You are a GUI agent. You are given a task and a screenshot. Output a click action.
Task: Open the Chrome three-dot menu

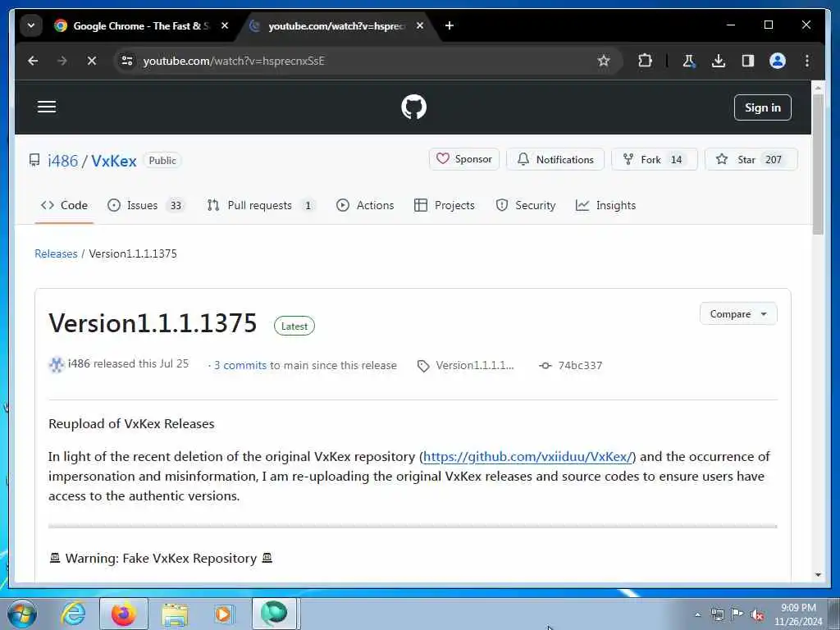tap(807, 61)
